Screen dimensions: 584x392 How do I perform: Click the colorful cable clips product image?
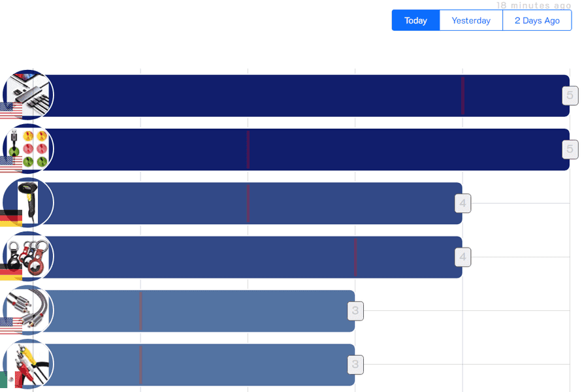tap(29, 147)
